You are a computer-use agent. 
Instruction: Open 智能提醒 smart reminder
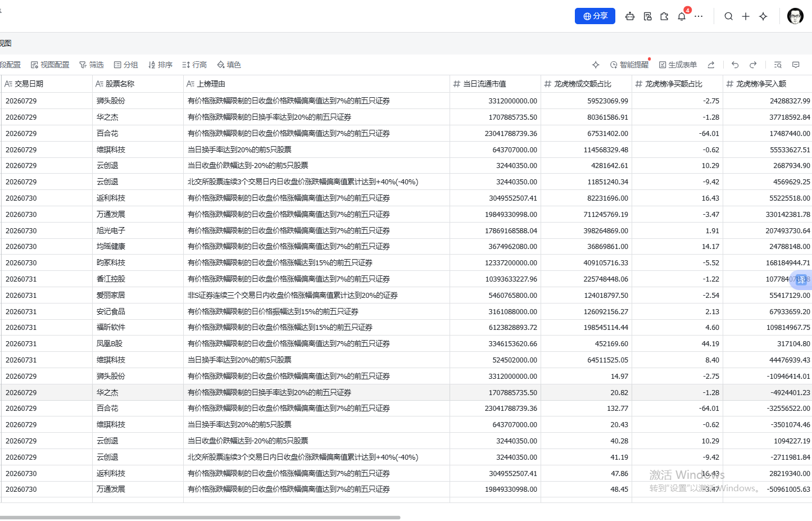tap(629, 65)
